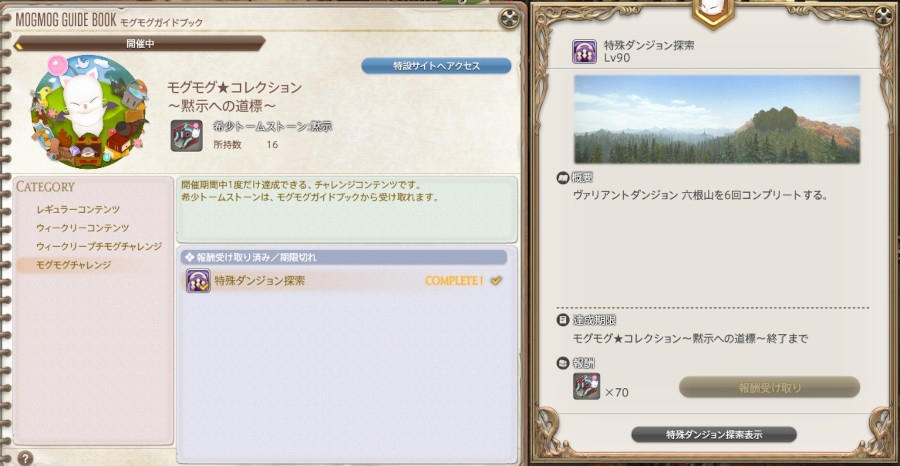Screen dimensions: 900x466
Task: Click the moogle collection emblem image
Action: click(90, 112)
